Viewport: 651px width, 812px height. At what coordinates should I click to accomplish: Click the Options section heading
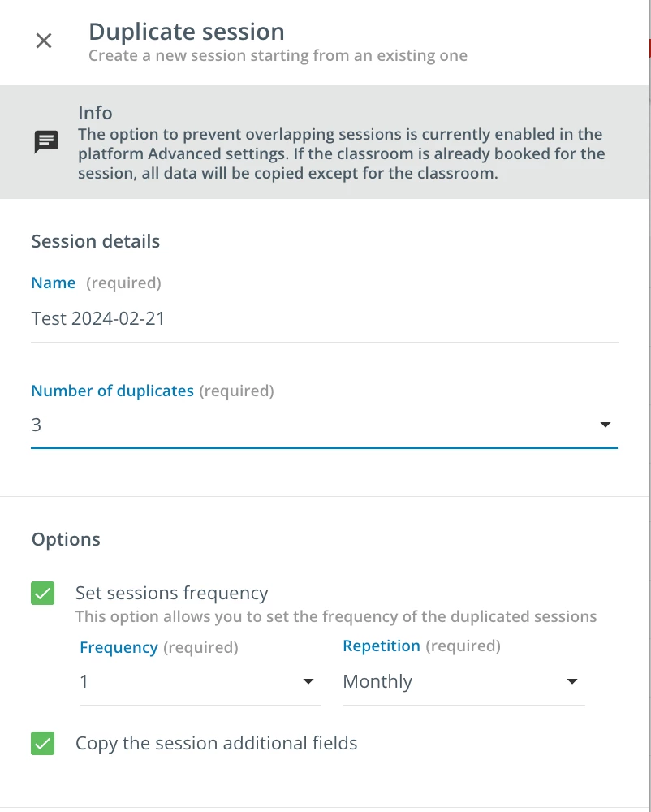(66, 539)
